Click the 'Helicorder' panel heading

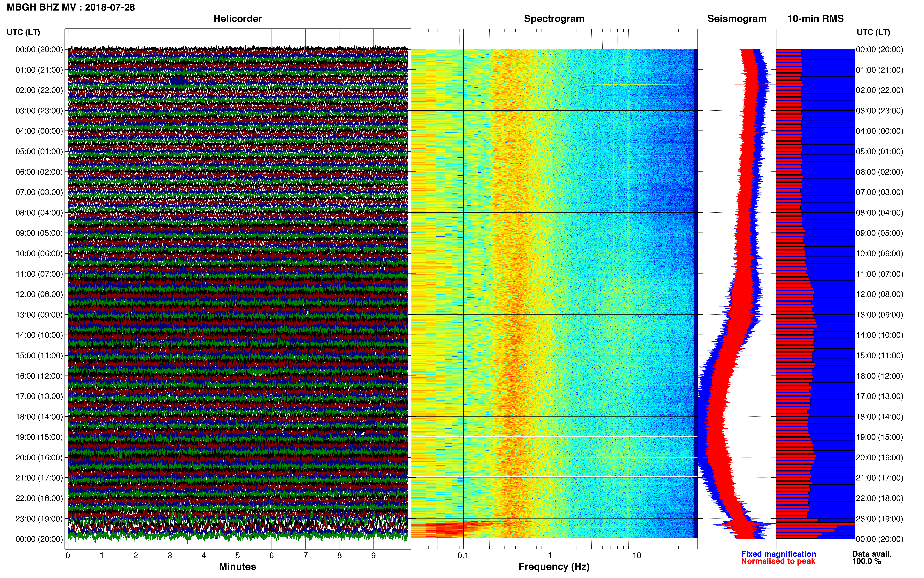point(237,19)
